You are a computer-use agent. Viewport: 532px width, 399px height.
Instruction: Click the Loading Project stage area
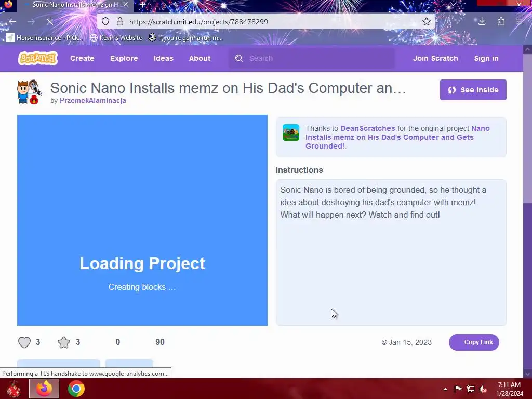[142, 220]
